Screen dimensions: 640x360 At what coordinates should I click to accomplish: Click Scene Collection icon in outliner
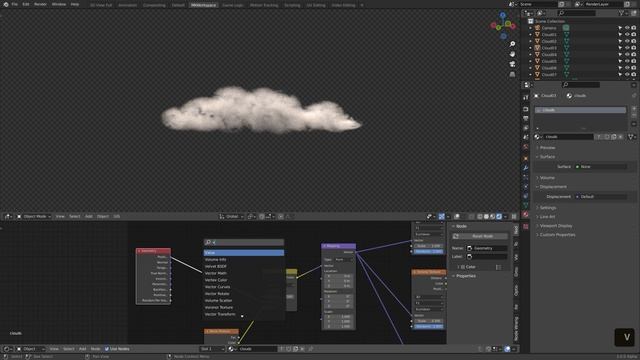pyautogui.click(x=531, y=21)
